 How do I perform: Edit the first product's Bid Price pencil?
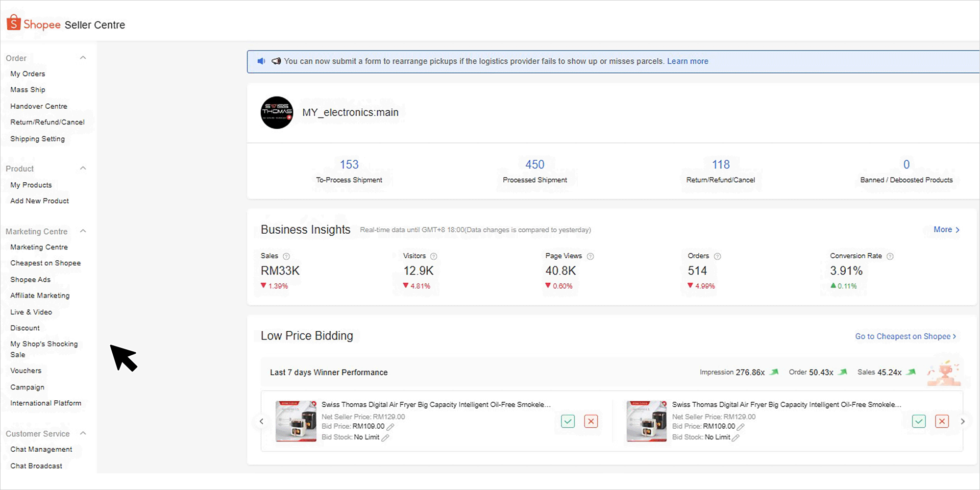(391, 427)
